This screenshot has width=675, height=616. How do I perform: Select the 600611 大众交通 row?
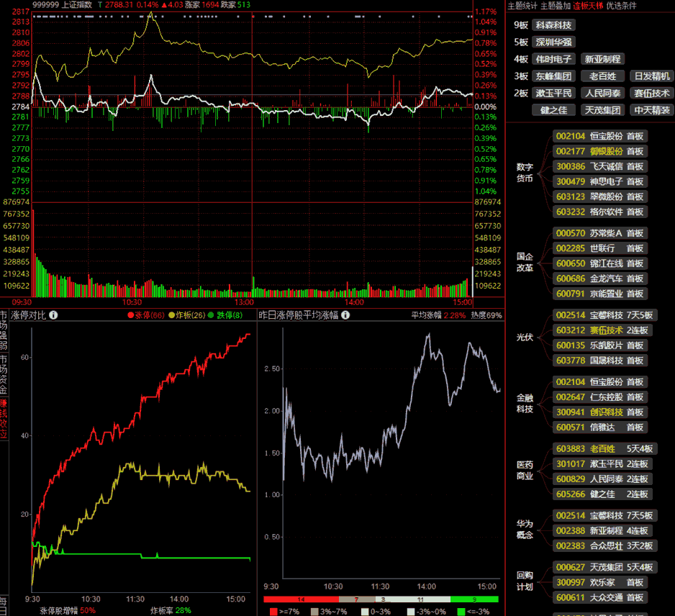[x=600, y=597]
